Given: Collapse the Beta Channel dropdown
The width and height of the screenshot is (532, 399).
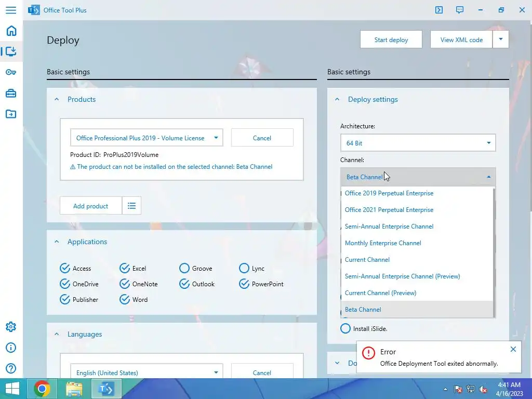Looking at the screenshot, I should point(418,177).
